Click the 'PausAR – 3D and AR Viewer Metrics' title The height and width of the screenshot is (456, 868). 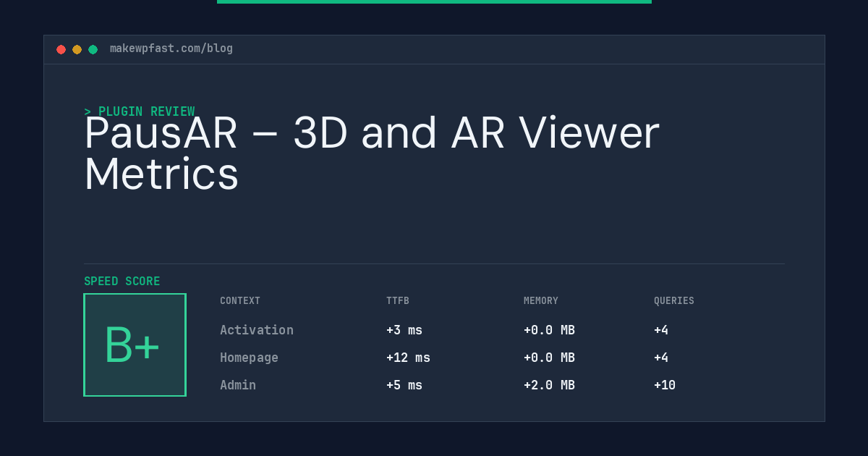(372, 153)
